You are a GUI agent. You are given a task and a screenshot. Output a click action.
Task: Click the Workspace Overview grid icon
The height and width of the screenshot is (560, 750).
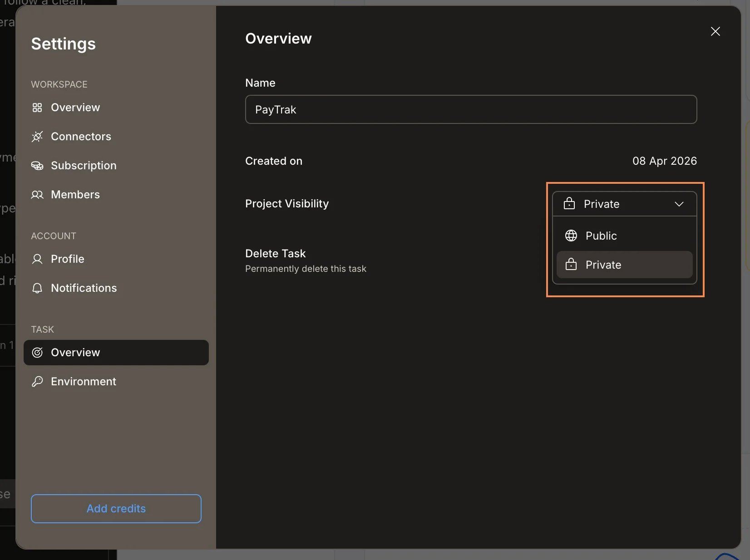[x=37, y=108]
